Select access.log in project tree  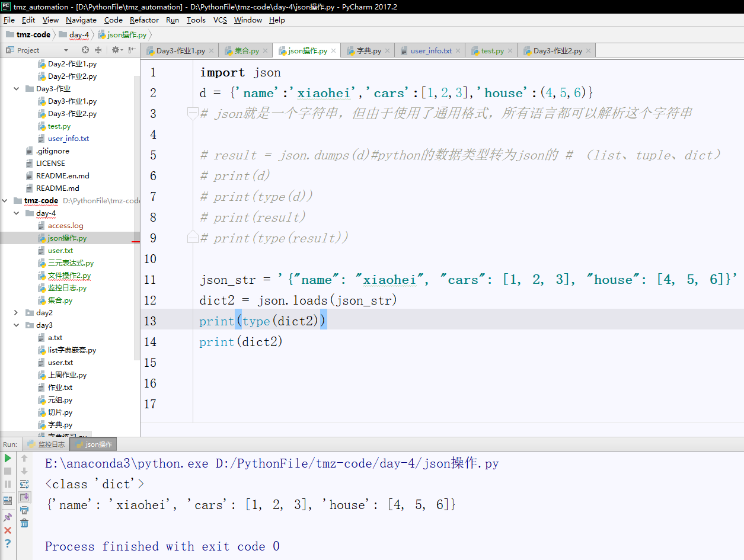click(x=65, y=226)
